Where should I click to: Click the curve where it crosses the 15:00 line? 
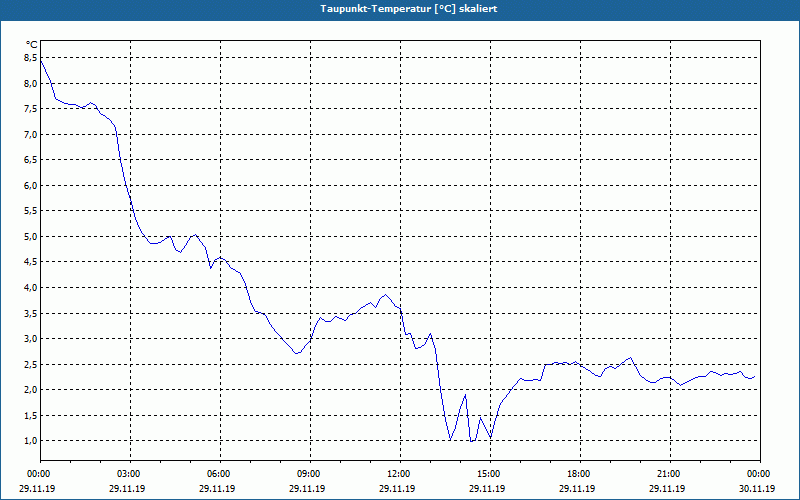(x=490, y=437)
